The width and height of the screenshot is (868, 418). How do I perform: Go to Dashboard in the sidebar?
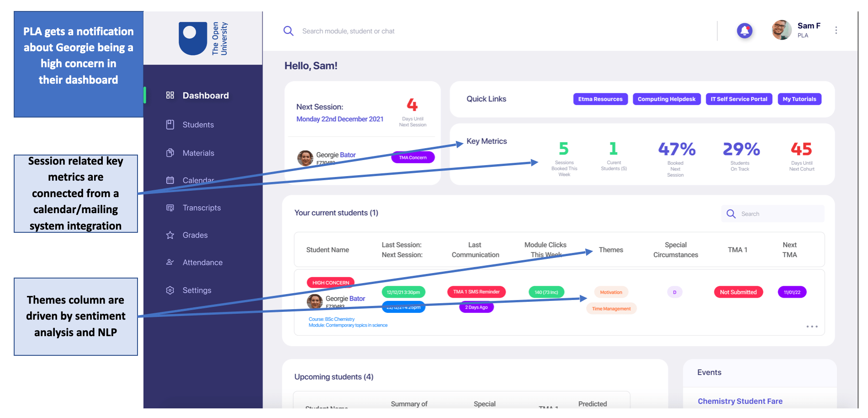tap(205, 96)
